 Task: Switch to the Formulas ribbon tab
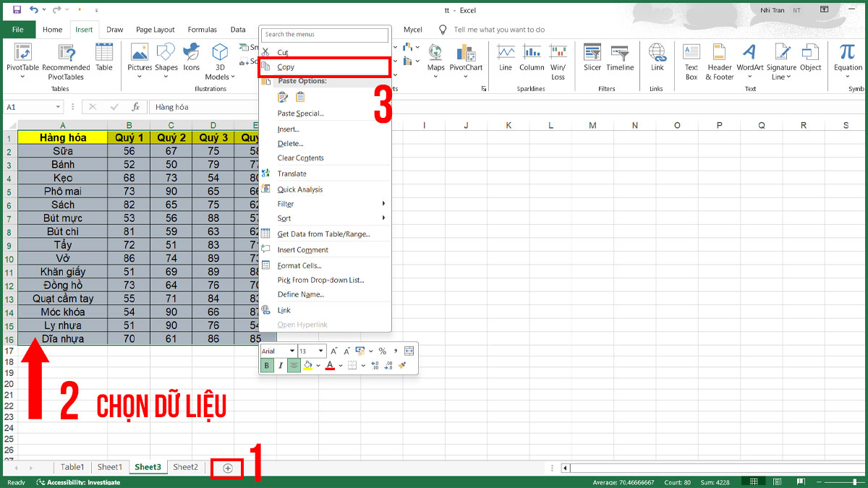pyautogui.click(x=202, y=29)
